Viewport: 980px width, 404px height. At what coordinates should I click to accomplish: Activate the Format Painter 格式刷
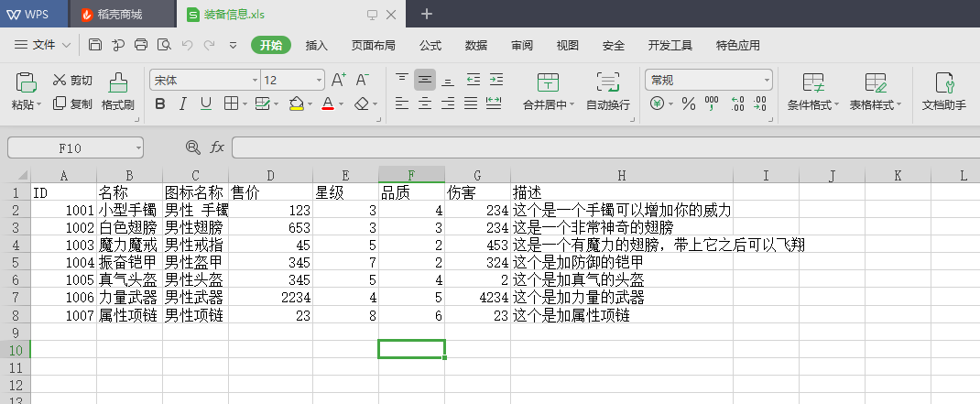(x=118, y=92)
